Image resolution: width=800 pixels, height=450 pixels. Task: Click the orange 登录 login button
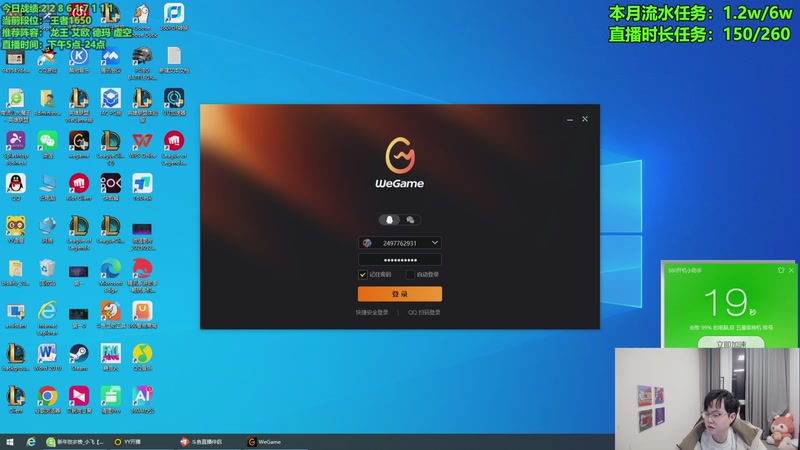pyautogui.click(x=400, y=294)
